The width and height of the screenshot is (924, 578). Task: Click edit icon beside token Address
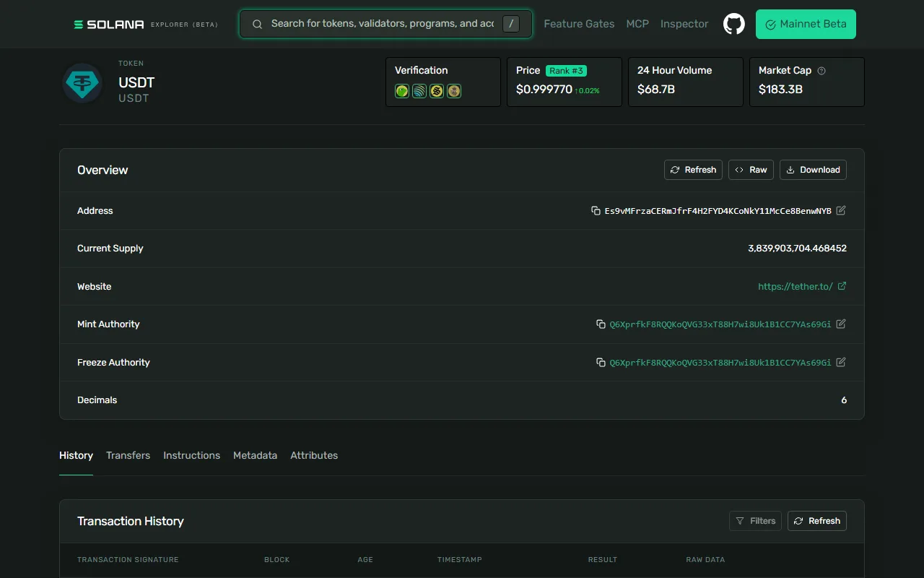(x=841, y=210)
